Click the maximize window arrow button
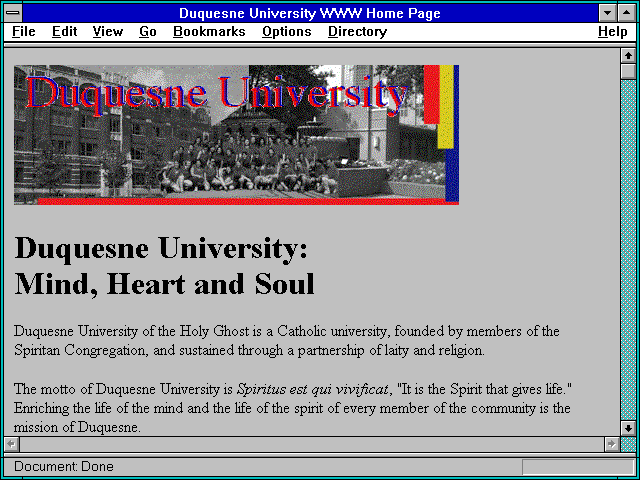 coord(627,13)
